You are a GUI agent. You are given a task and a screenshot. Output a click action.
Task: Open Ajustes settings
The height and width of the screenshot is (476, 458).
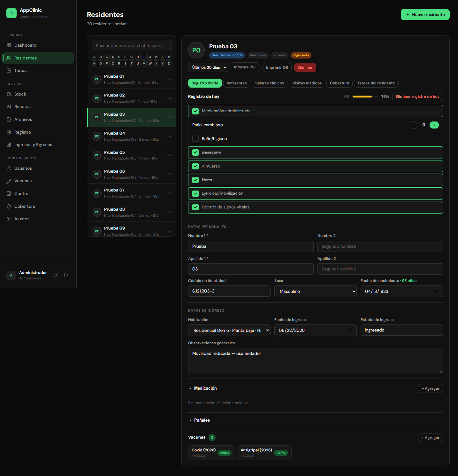point(38,219)
